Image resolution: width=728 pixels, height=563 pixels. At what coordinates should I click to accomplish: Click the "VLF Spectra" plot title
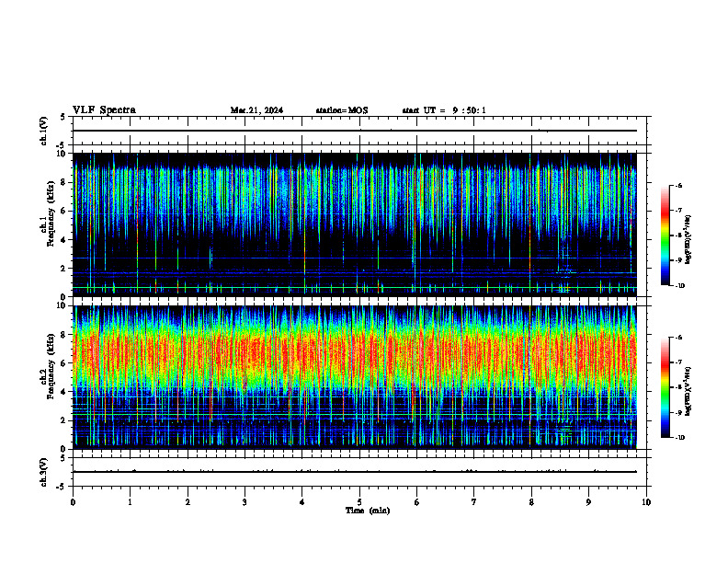pos(104,110)
